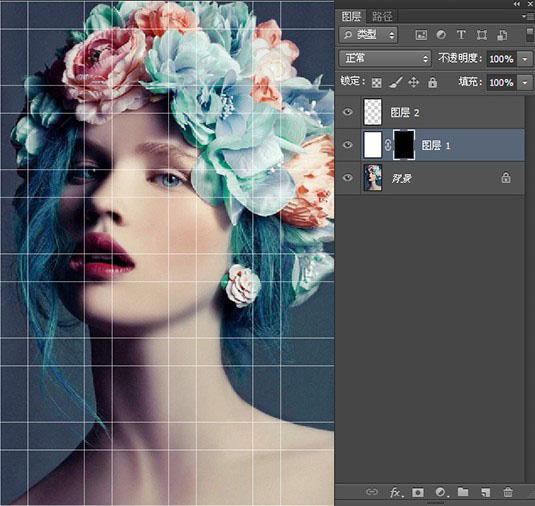
Task: Filter layers by type layer icon
Action: (461, 35)
